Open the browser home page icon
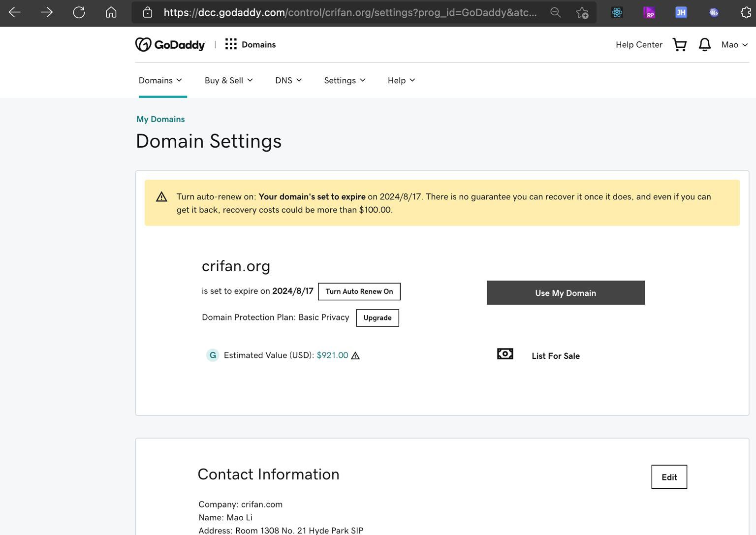The height and width of the screenshot is (535, 756). (111, 12)
